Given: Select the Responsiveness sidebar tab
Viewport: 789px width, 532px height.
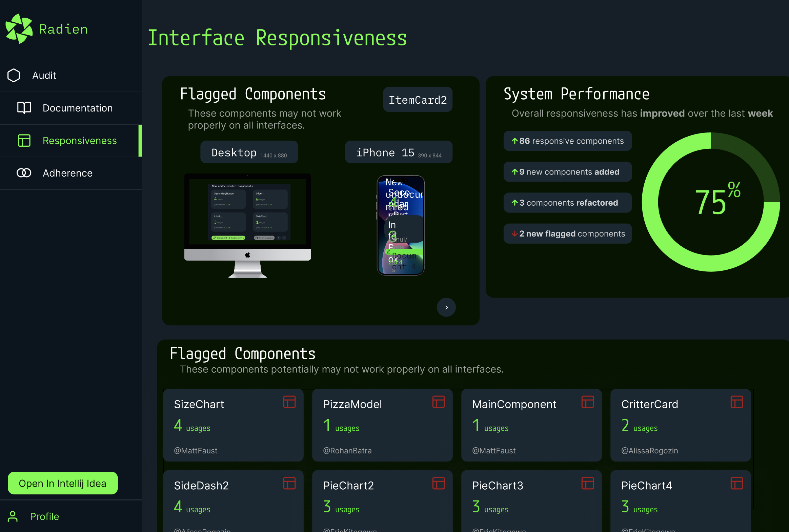Looking at the screenshot, I should click(79, 141).
